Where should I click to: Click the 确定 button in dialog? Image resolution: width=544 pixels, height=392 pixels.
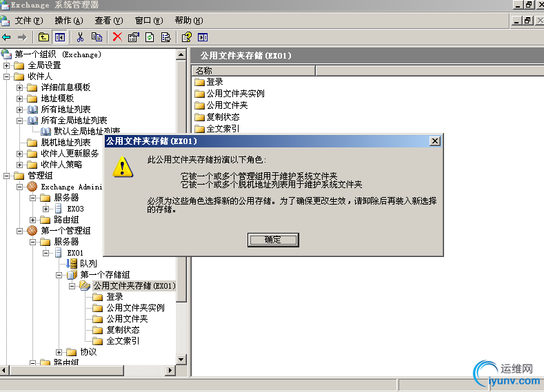[273, 240]
